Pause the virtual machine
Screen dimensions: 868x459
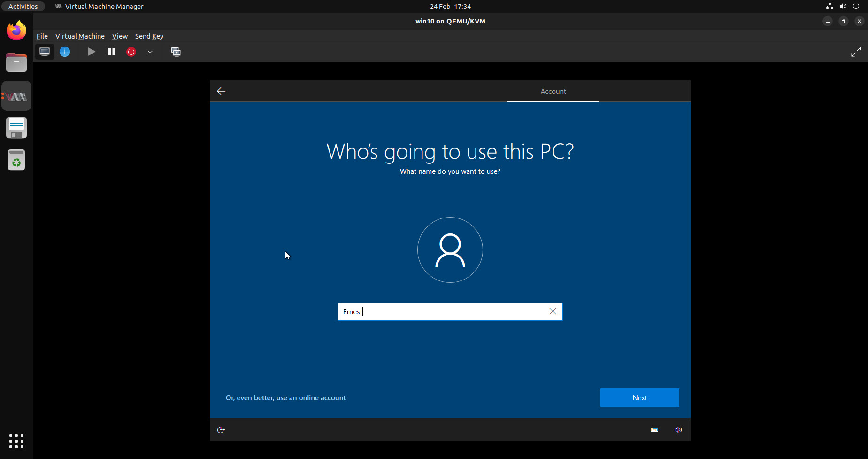click(112, 52)
